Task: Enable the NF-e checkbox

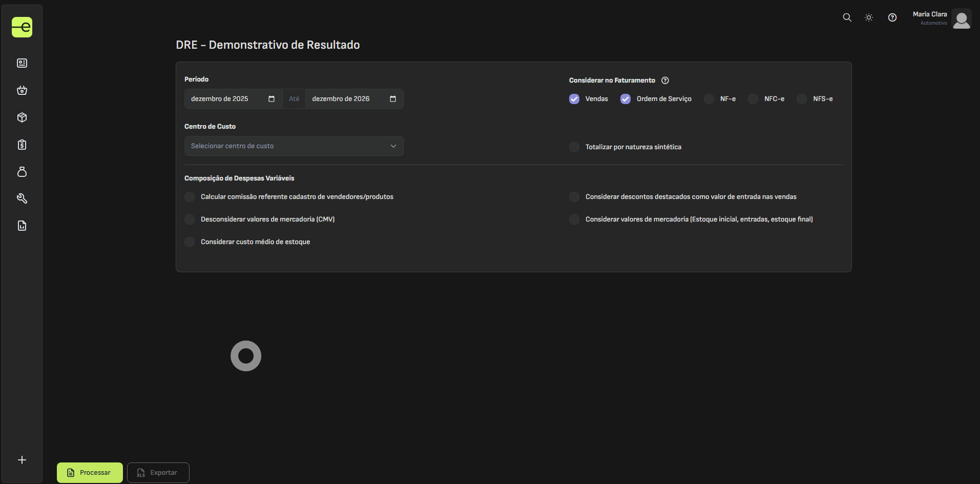Action: pos(709,99)
